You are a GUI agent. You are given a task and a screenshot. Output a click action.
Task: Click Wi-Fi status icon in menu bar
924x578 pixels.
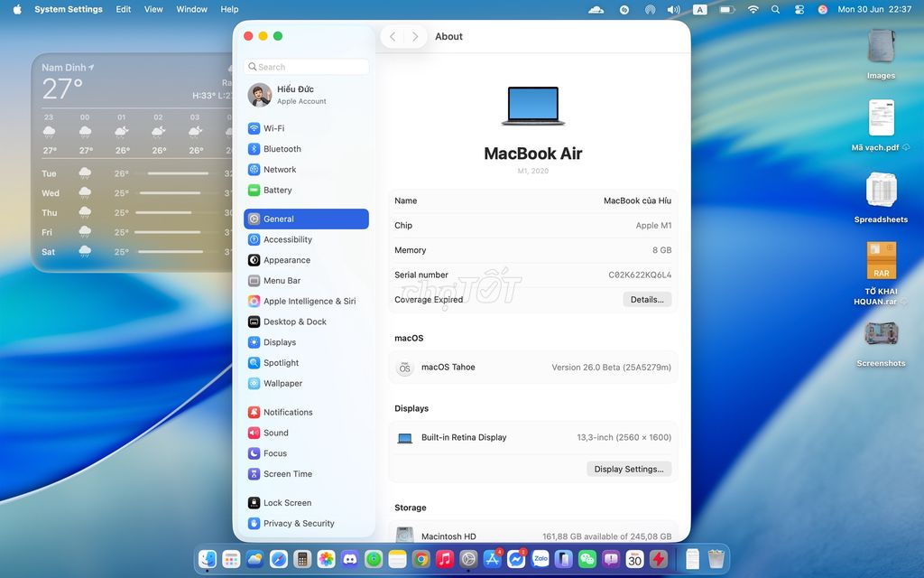[x=753, y=9]
